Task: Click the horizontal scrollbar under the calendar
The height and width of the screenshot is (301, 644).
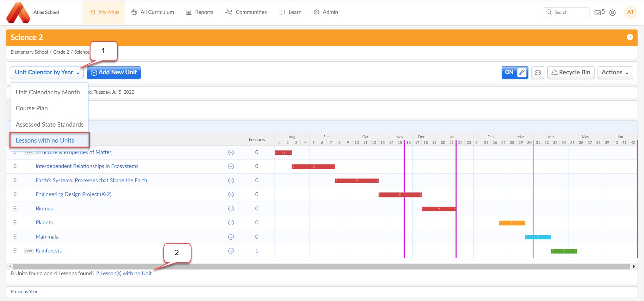Action: [x=321, y=267]
